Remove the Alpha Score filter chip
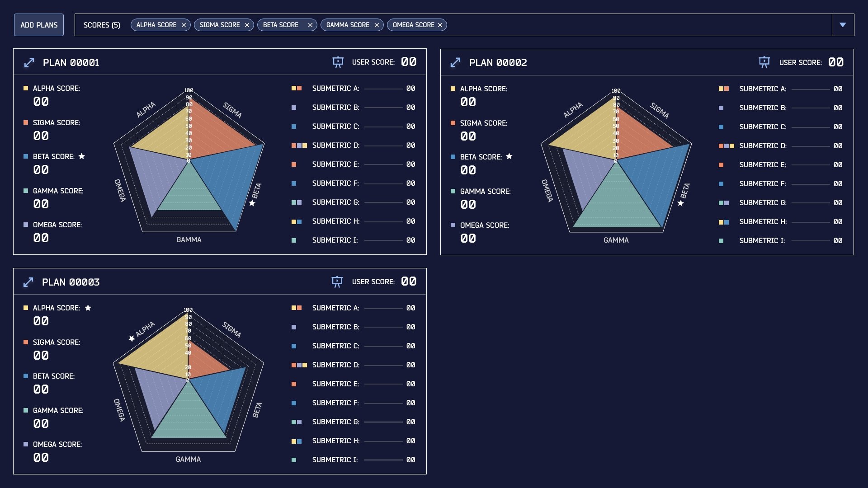The width and height of the screenshot is (868, 488). (184, 25)
